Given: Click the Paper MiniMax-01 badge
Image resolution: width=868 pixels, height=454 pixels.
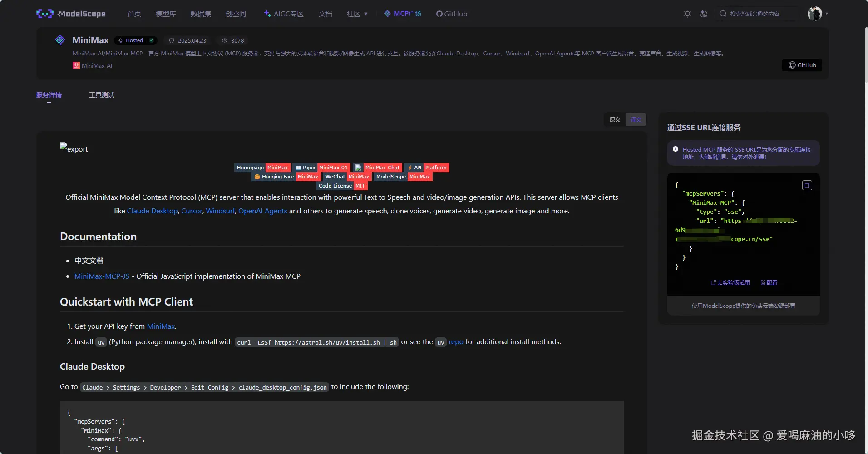Looking at the screenshot, I should point(321,168).
